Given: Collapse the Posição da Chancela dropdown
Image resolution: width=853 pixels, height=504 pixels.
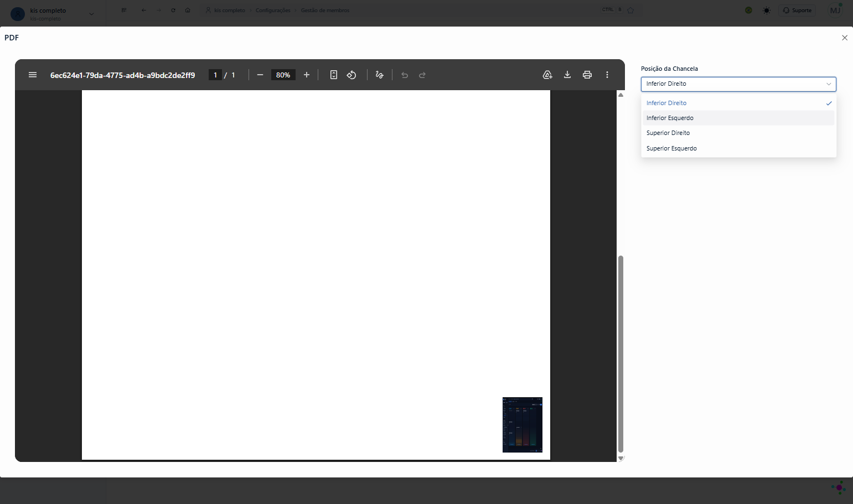Looking at the screenshot, I should coord(738,84).
